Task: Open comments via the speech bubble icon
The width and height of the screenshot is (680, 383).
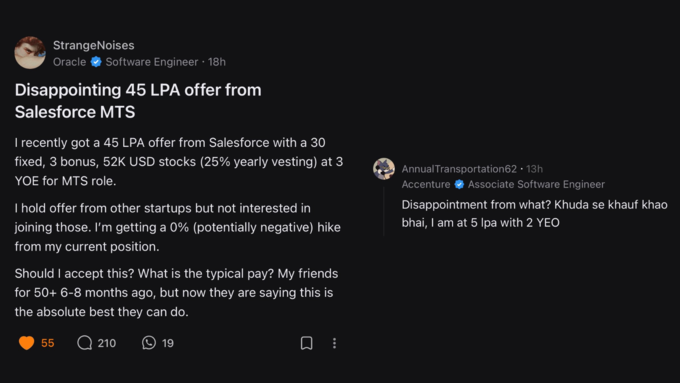Action: [85, 343]
